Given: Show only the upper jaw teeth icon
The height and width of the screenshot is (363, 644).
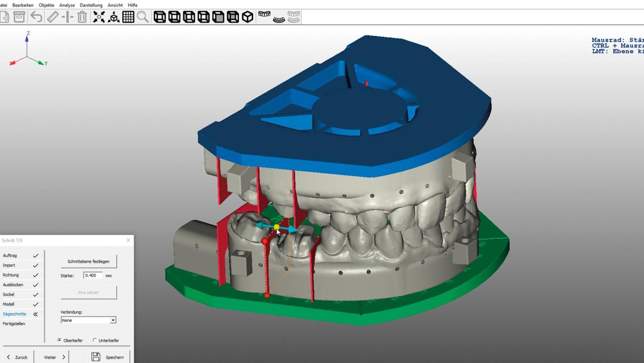Looking at the screenshot, I should coord(264,15).
